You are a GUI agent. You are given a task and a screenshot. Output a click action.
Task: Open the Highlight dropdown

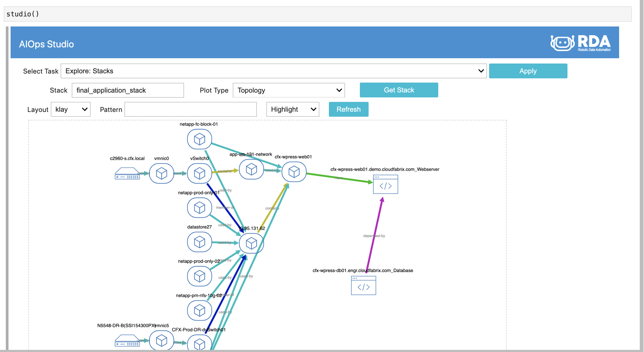click(x=293, y=109)
